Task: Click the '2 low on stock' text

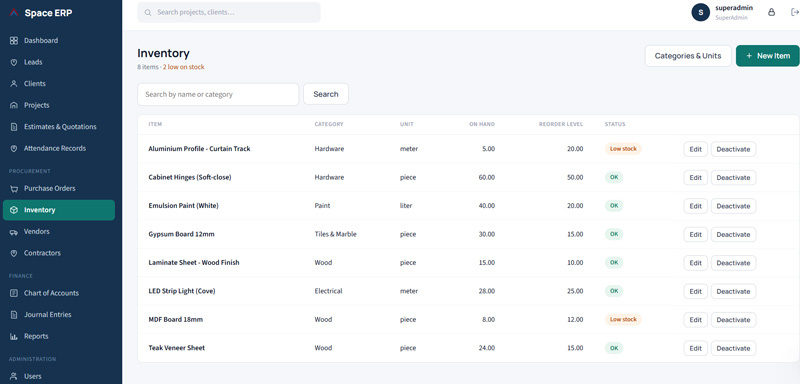Action: 184,67
